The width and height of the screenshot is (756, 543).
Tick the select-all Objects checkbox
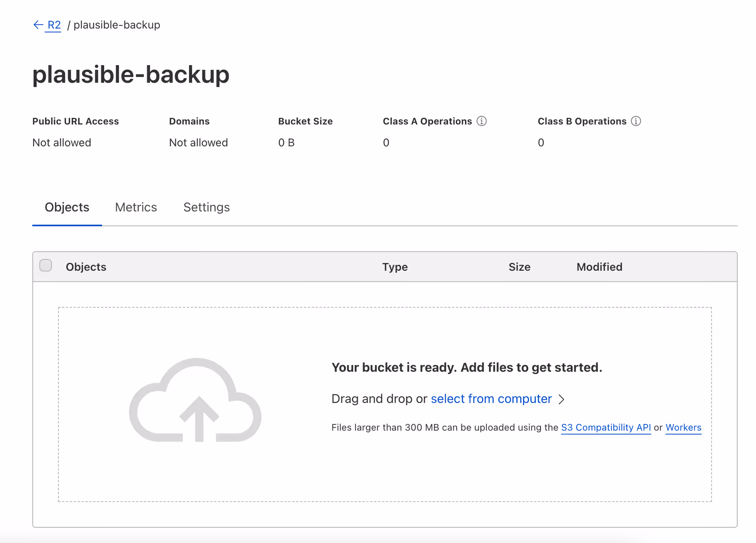[x=46, y=266]
